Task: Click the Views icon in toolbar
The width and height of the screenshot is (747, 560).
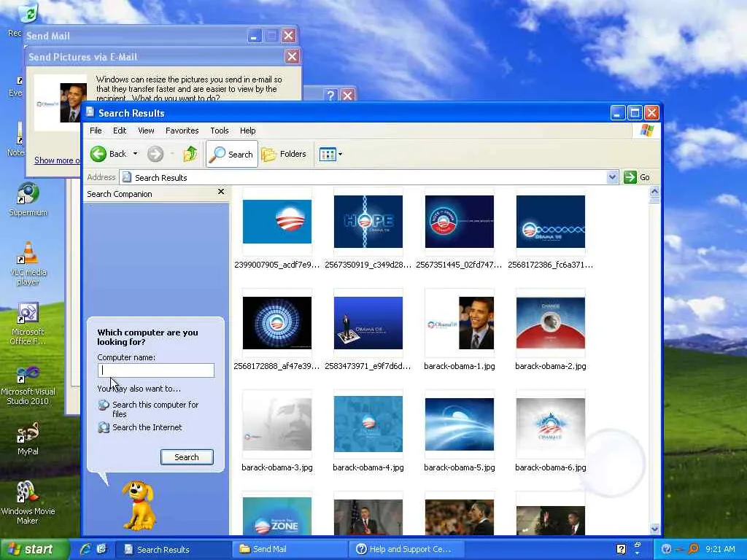Action: coord(328,155)
